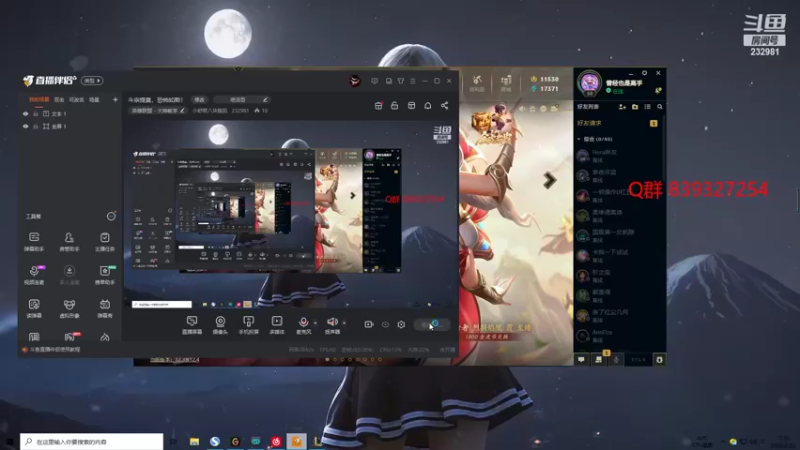Viewport: 800px width, 450px height.
Task: Open streamer avatar in companion title bar
Action: (x=355, y=81)
